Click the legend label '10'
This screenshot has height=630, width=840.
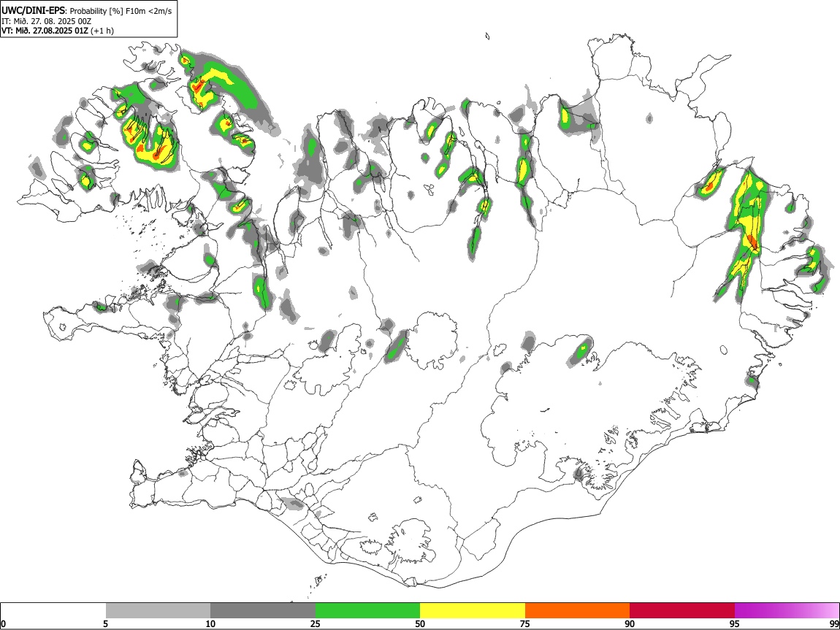pyautogui.click(x=210, y=624)
